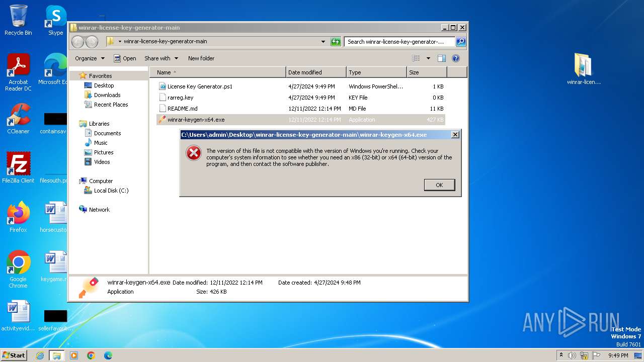Show hidden tray icons arrow

click(x=561, y=355)
